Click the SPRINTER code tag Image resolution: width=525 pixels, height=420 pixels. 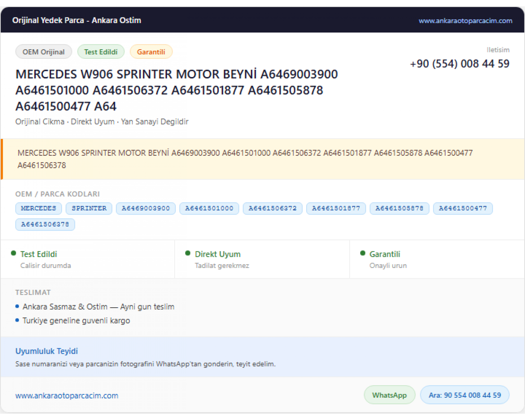point(89,208)
